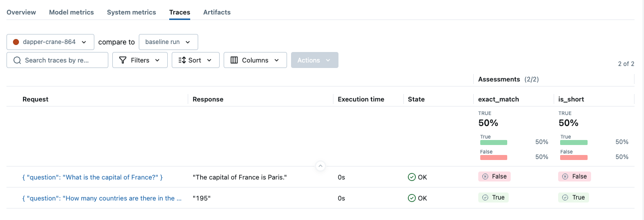Image resolution: width=644 pixels, height=220 pixels.
Task: Click the Filters funnel icon
Action: 123,60
